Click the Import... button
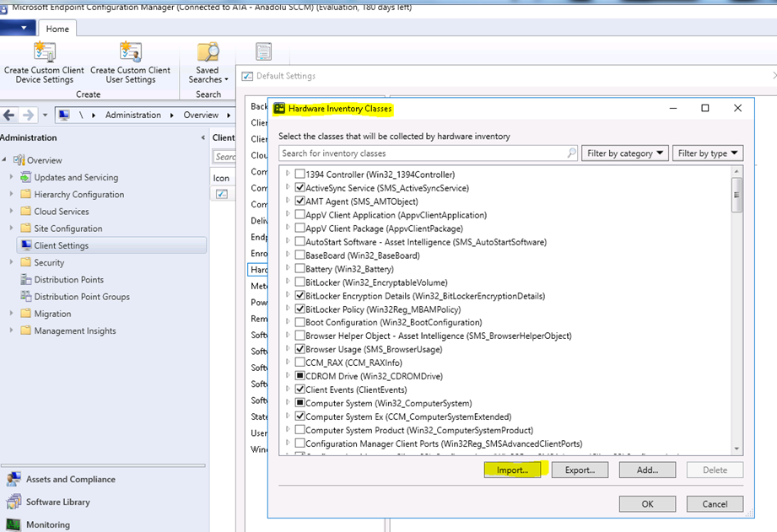 512,470
